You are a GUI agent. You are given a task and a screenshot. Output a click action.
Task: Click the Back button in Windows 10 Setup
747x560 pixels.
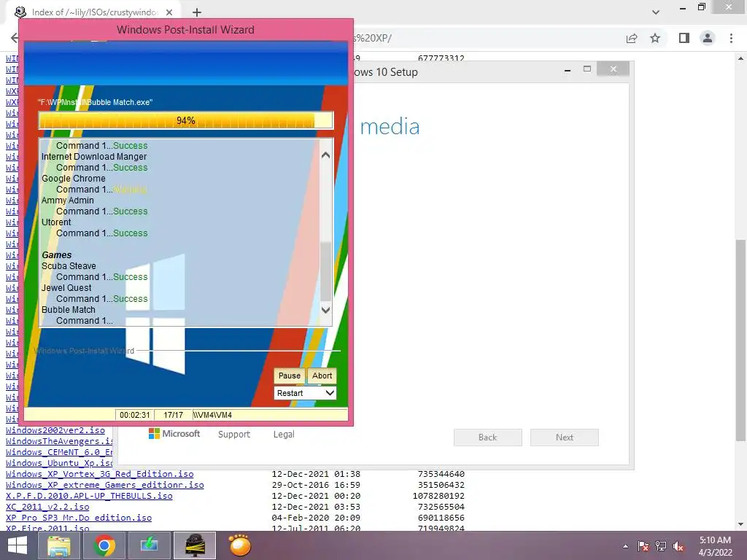pyautogui.click(x=487, y=437)
